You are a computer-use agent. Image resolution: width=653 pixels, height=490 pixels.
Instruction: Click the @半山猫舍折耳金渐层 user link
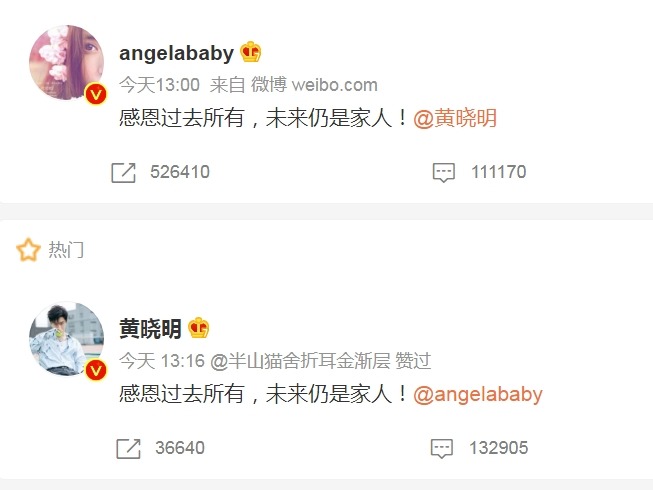pyautogui.click(x=300, y=361)
